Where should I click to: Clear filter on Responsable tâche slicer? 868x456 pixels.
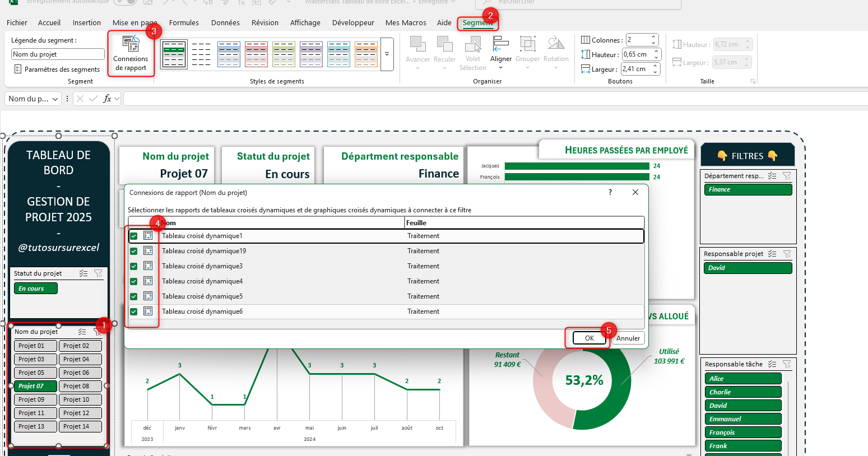click(787, 364)
